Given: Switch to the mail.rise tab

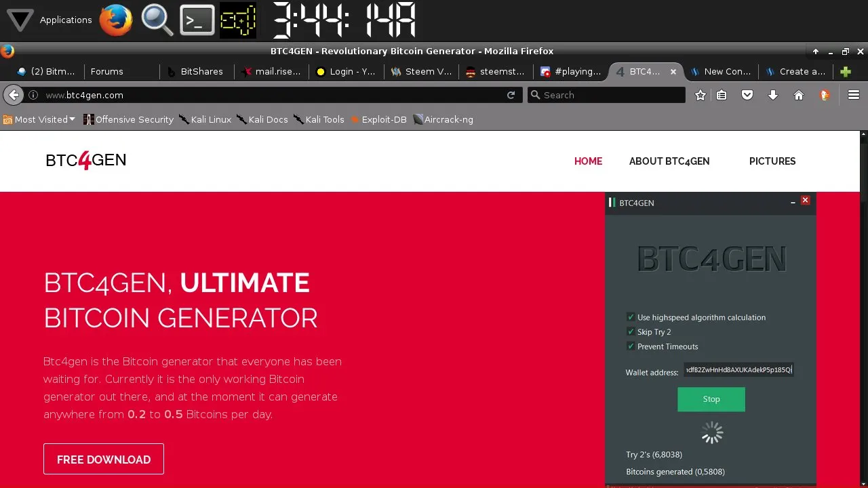Looking at the screenshot, I should (271, 71).
